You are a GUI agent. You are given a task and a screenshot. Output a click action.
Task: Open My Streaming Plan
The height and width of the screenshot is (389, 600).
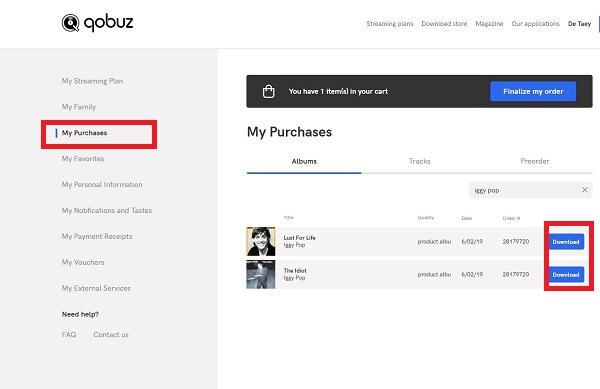[x=92, y=81]
